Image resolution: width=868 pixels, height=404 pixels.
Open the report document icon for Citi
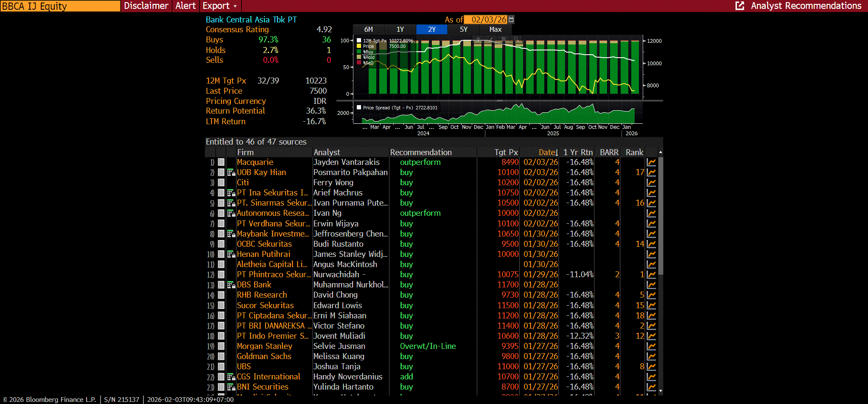click(x=221, y=183)
